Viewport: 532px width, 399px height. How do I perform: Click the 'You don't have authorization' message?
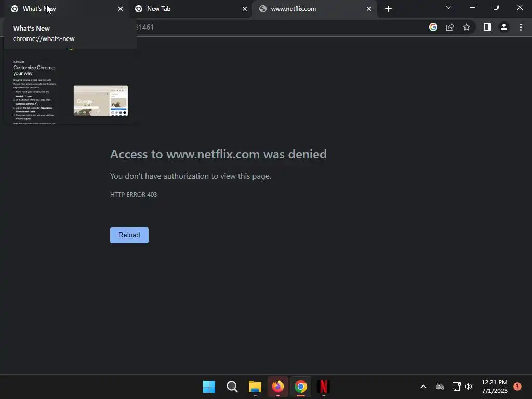tap(191, 176)
